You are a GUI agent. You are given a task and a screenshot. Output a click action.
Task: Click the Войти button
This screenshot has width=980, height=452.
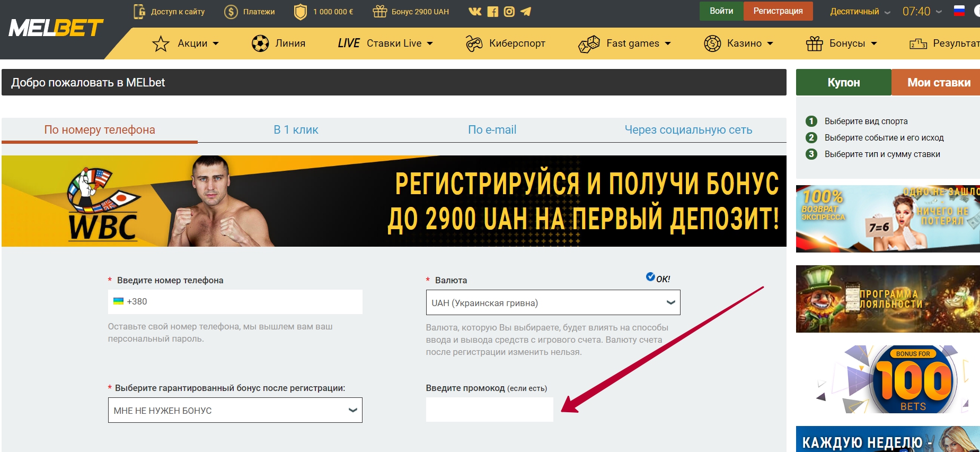point(721,11)
